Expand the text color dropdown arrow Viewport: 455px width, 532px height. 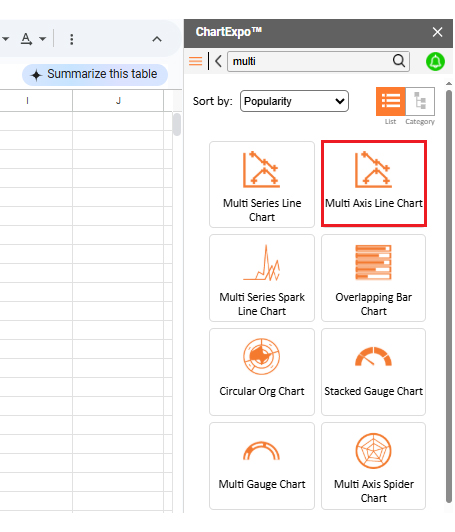[x=42, y=39]
